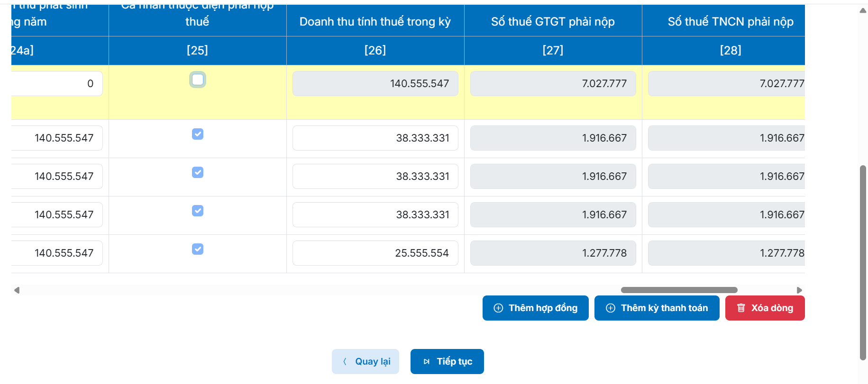Click the trash icon in Xóa dòng
The height and width of the screenshot is (384, 868).
pos(741,308)
